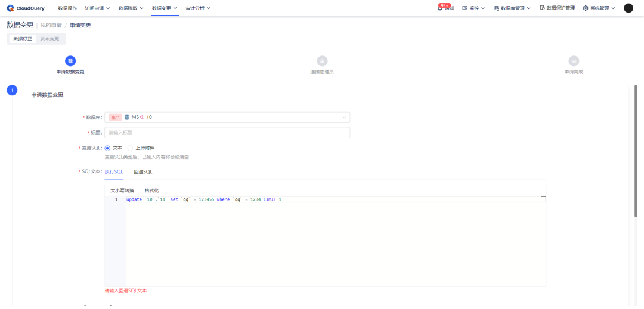Open the user avatar menu
The width and height of the screenshot is (644, 309).
pos(628,8)
